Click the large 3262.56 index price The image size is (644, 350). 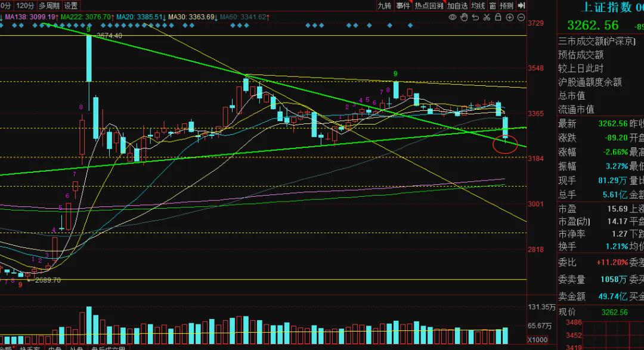coord(592,25)
